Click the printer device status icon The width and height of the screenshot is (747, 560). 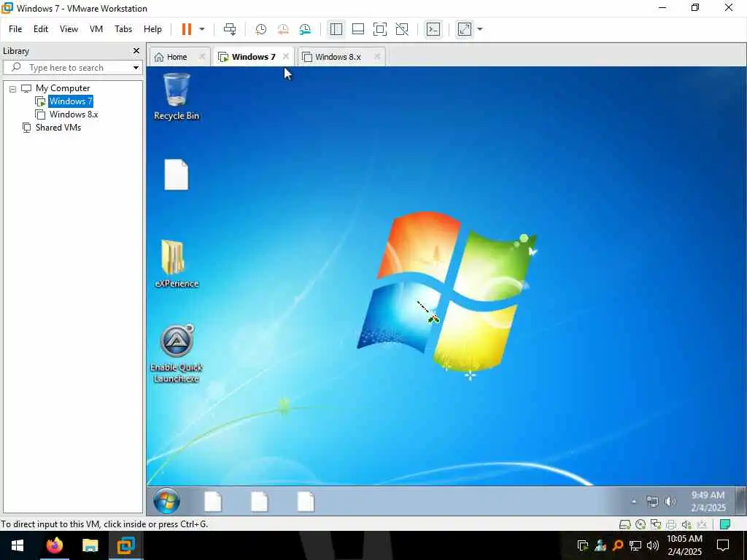[671, 524]
